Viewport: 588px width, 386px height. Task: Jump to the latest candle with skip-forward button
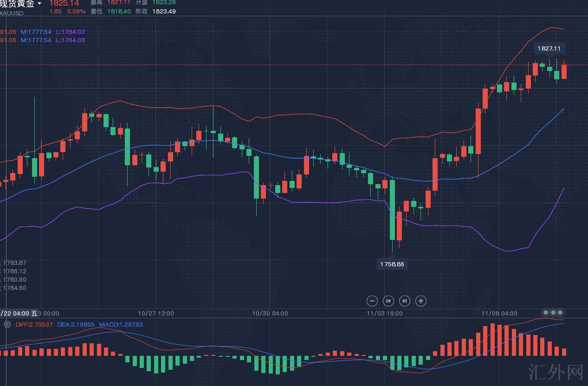[405, 301]
